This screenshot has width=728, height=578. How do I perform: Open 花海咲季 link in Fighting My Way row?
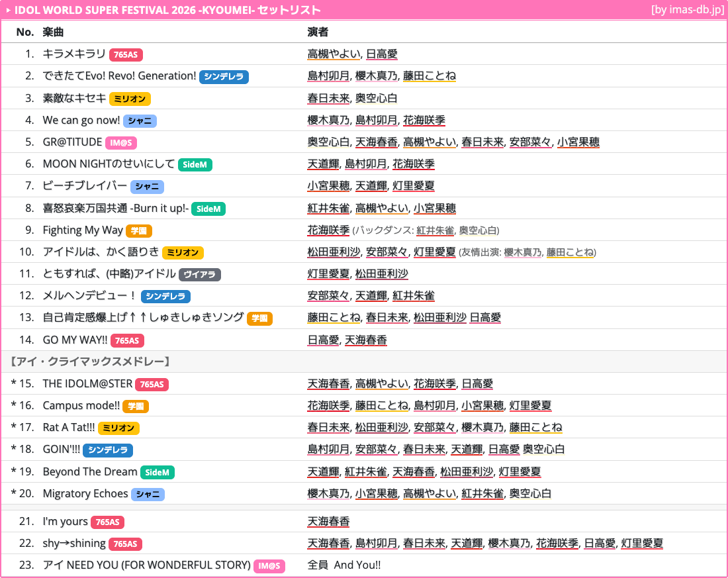328,230
